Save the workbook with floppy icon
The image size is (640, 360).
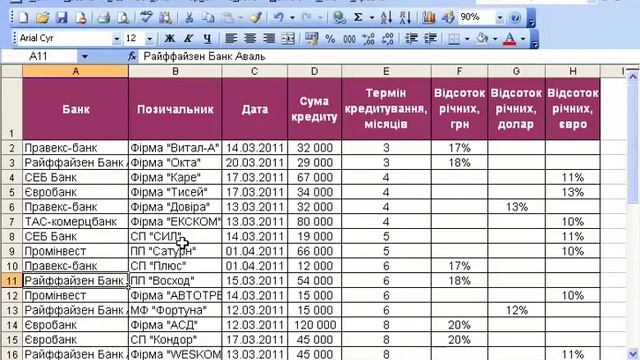[x=62, y=18]
